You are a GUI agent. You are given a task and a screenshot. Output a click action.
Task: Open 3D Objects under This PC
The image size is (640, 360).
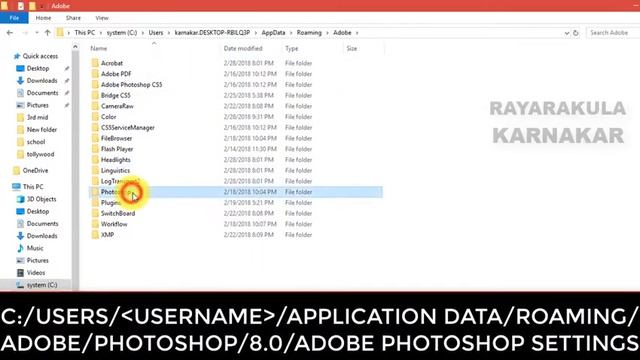41,199
